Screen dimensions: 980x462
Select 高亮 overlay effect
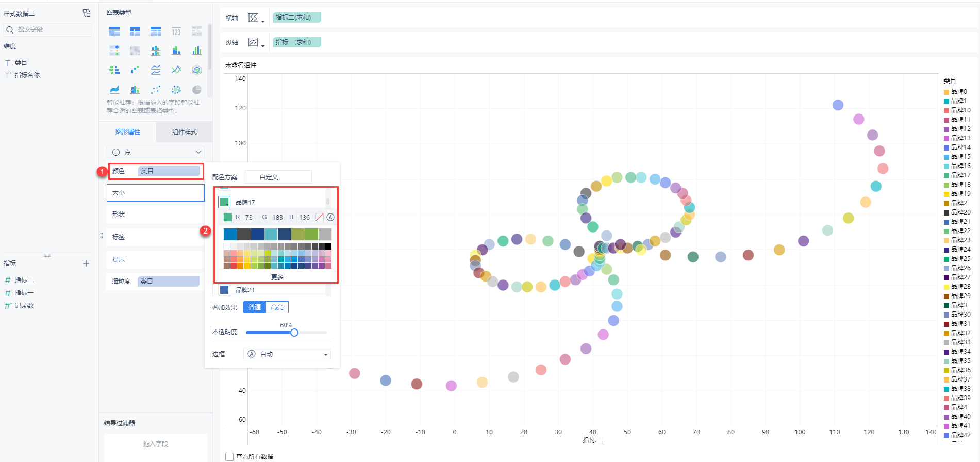(277, 307)
